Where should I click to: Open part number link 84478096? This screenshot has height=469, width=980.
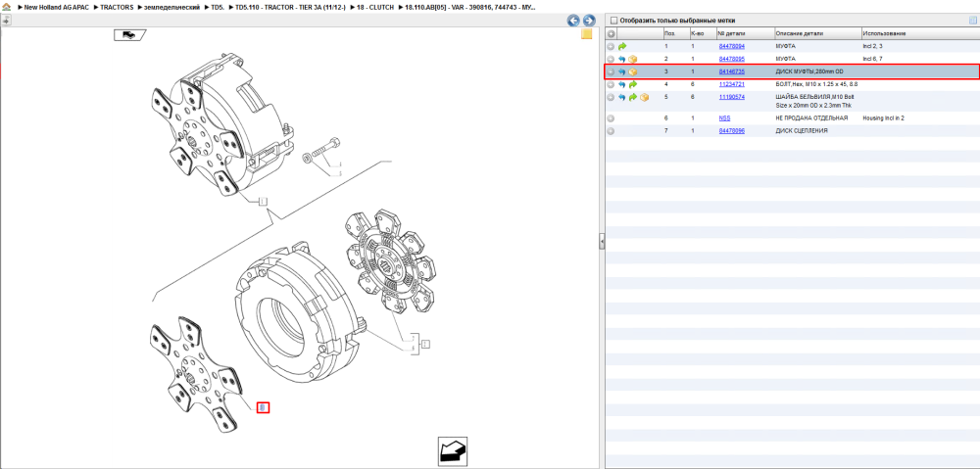tap(731, 131)
